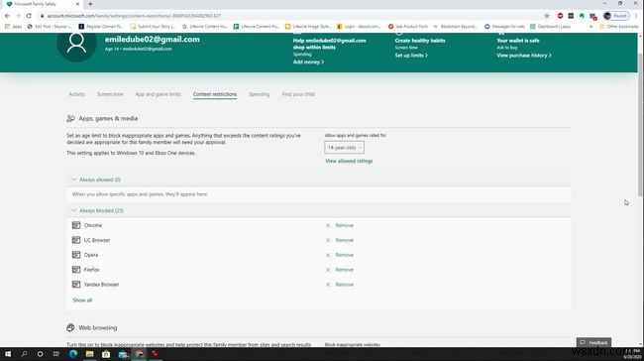Viewport: 644px width, 361px height.
Task: Open Other bookmarks folder
Action: pyautogui.click(x=619, y=27)
